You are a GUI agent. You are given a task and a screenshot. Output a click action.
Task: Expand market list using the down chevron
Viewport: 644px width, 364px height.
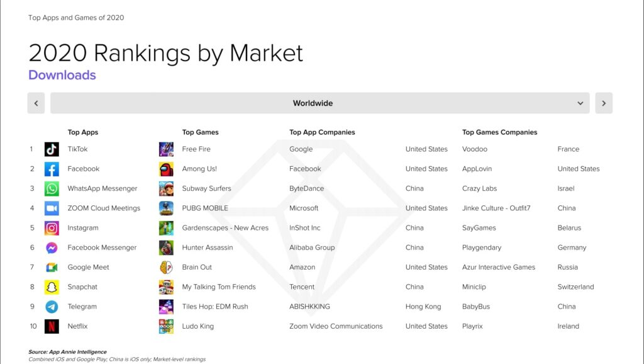pyautogui.click(x=580, y=103)
